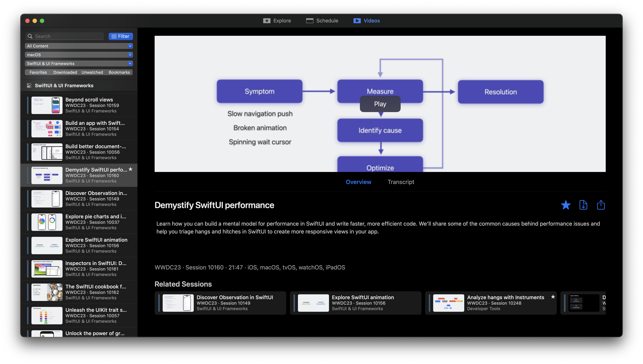Click the download video icon

coord(583,205)
